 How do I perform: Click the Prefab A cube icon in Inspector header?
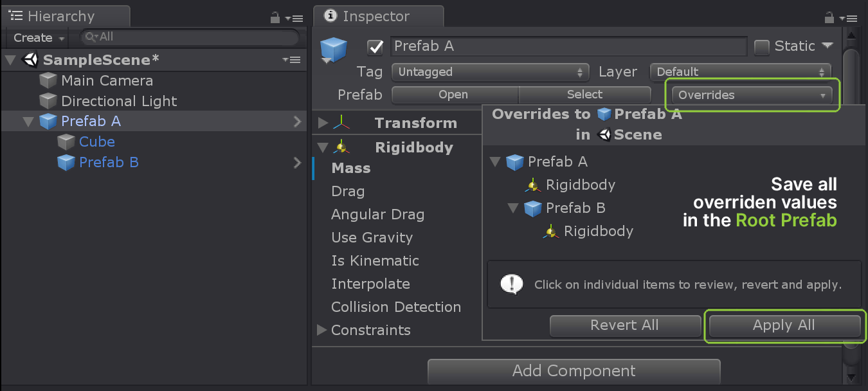tap(334, 50)
